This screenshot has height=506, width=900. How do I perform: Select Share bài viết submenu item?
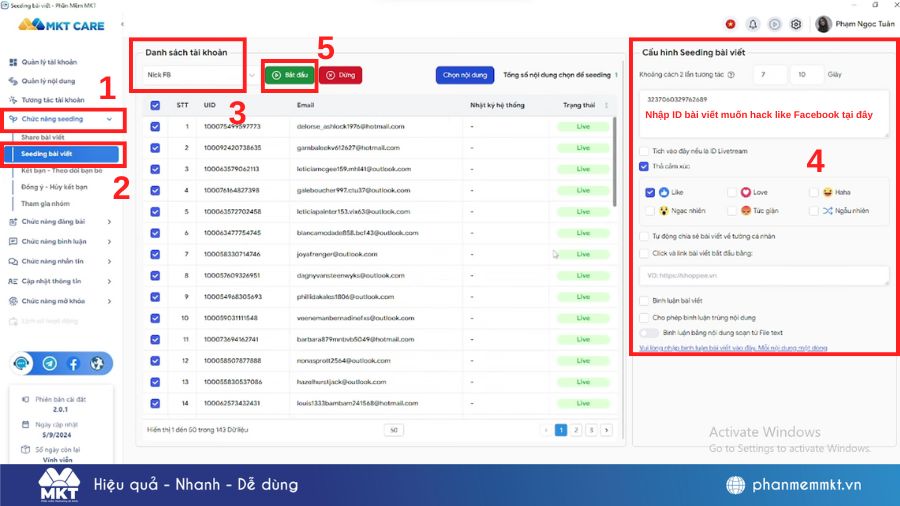[43, 137]
